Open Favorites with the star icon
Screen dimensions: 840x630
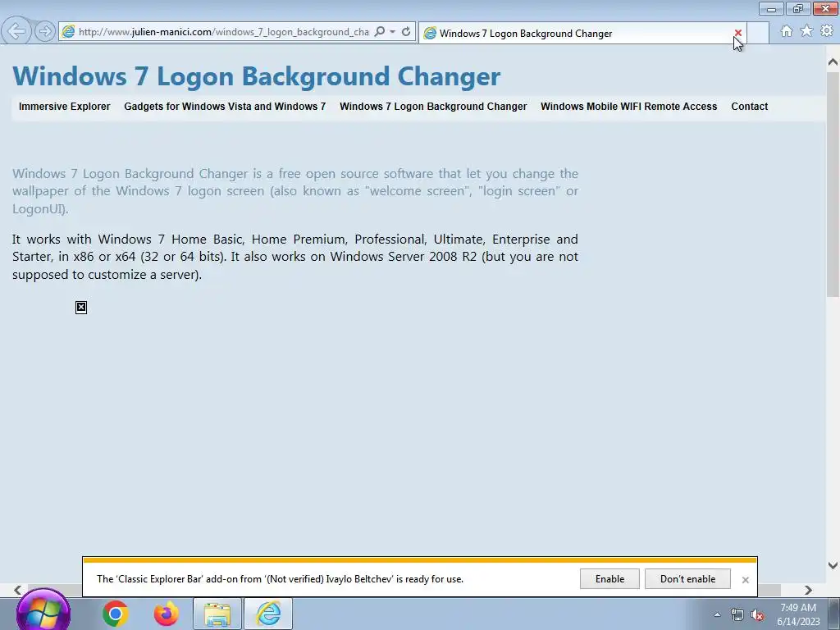click(806, 31)
